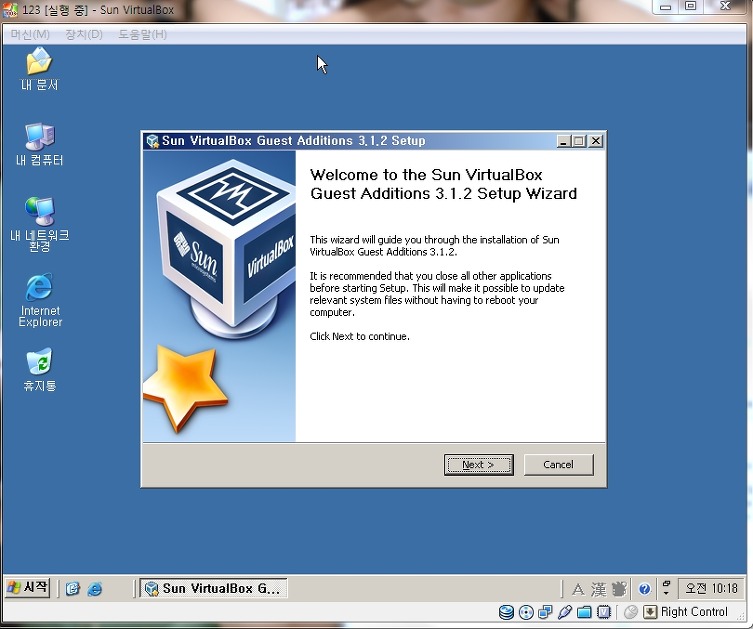Viewport: 753px width, 629px height.
Task: Click the Sun VirtualBox cube logo image
Action: (x=225, y=250)
